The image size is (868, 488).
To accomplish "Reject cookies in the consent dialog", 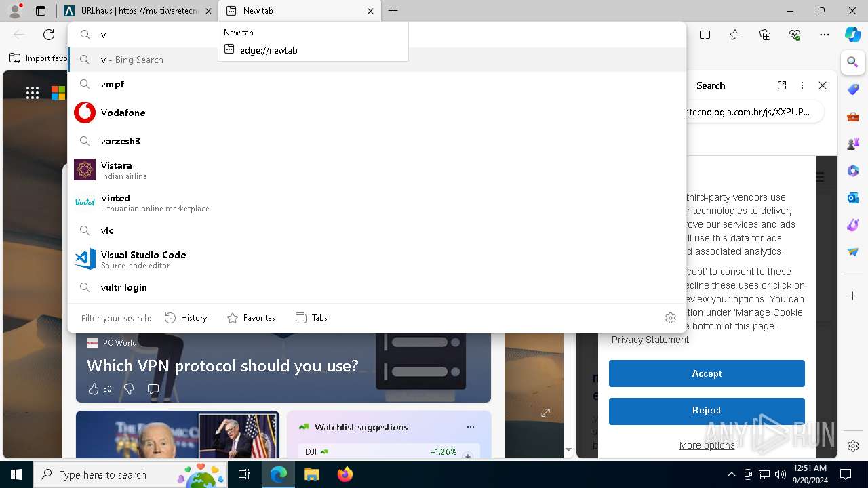I will pos(707,410).
